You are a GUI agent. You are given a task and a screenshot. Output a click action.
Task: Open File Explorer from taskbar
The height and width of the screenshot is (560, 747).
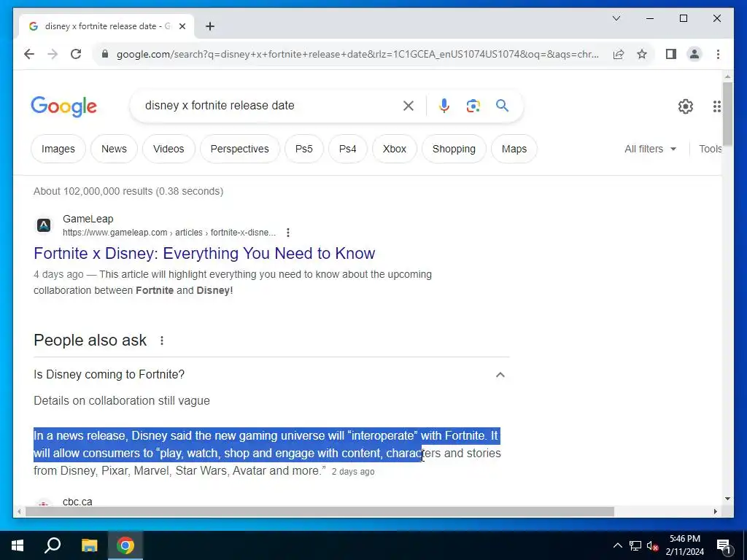pyautogui.click(x=89, y=545)
